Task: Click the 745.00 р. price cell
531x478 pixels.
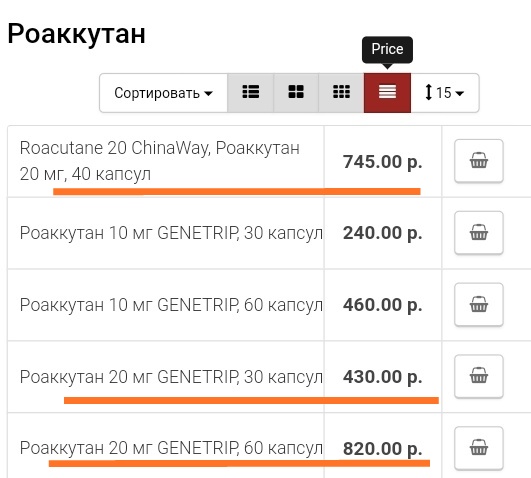Action: click(x=383, y=162)
